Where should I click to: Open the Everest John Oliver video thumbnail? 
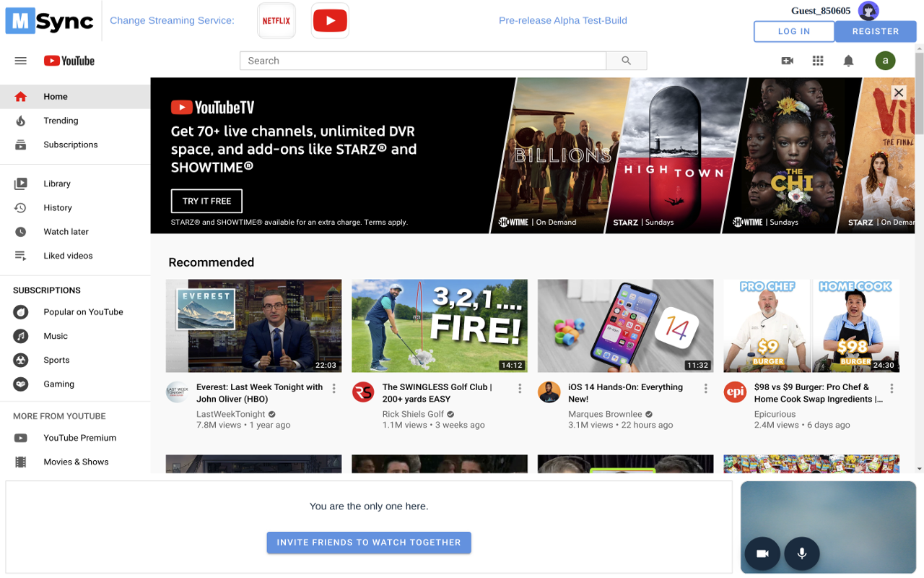coord(254,326)
